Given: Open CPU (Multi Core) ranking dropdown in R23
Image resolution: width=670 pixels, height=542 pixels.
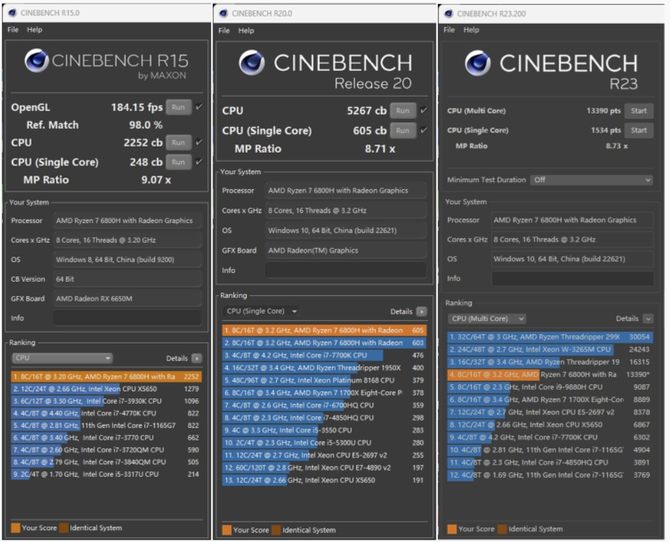Looking at the screenshot, I should tap(487, 318).
